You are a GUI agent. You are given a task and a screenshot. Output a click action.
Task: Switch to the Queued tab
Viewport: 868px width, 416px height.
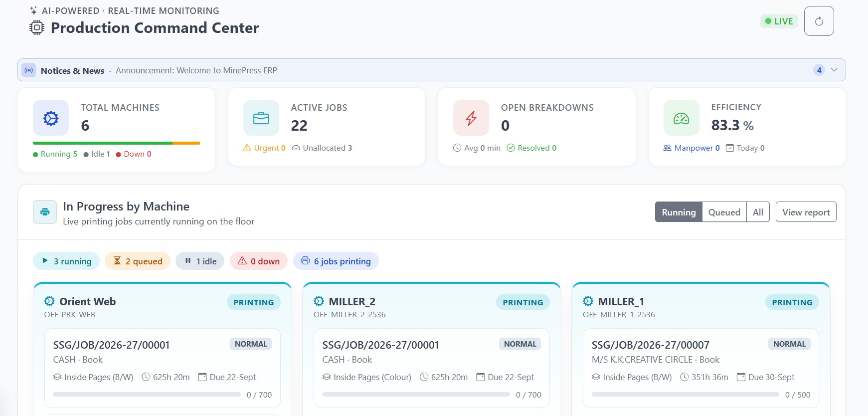724,212
